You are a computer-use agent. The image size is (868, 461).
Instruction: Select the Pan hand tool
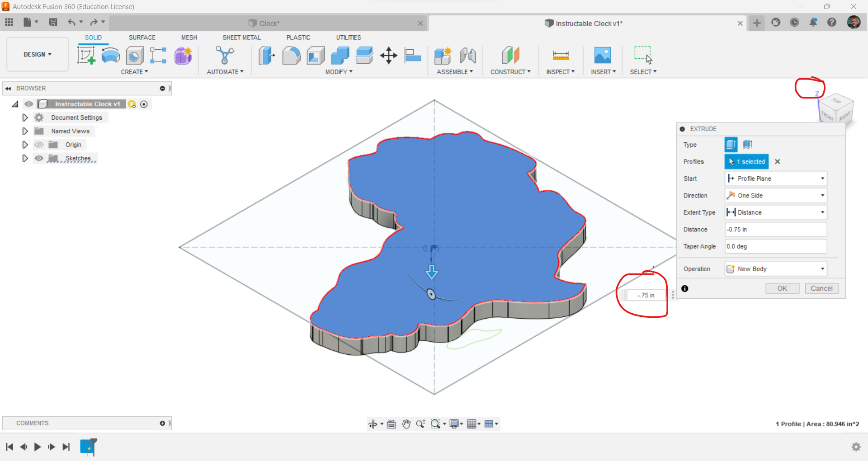[x=406, y=424]
